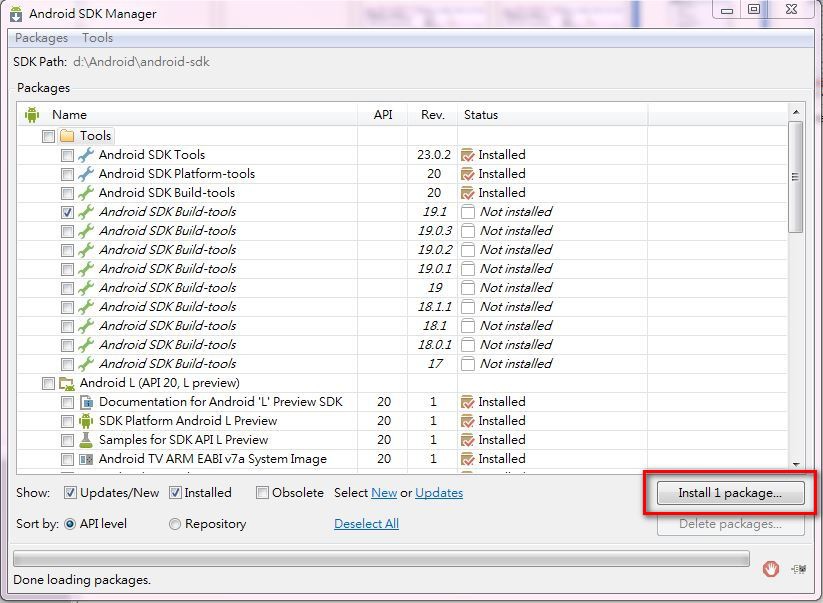Click the Installed status icon for Android SDK Tools

(468, 155)
